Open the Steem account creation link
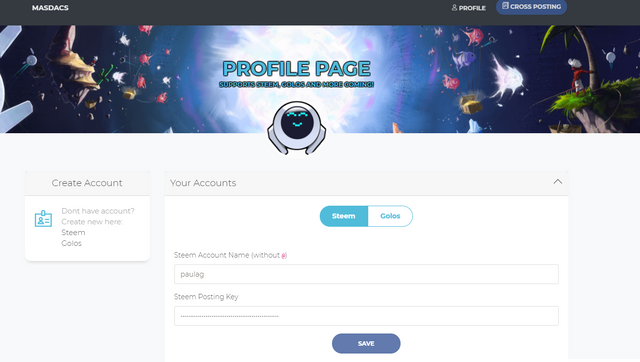 point(73,233)
